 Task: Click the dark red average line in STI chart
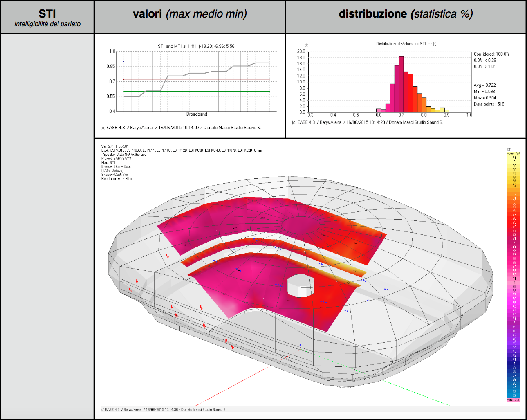[197, 79]
